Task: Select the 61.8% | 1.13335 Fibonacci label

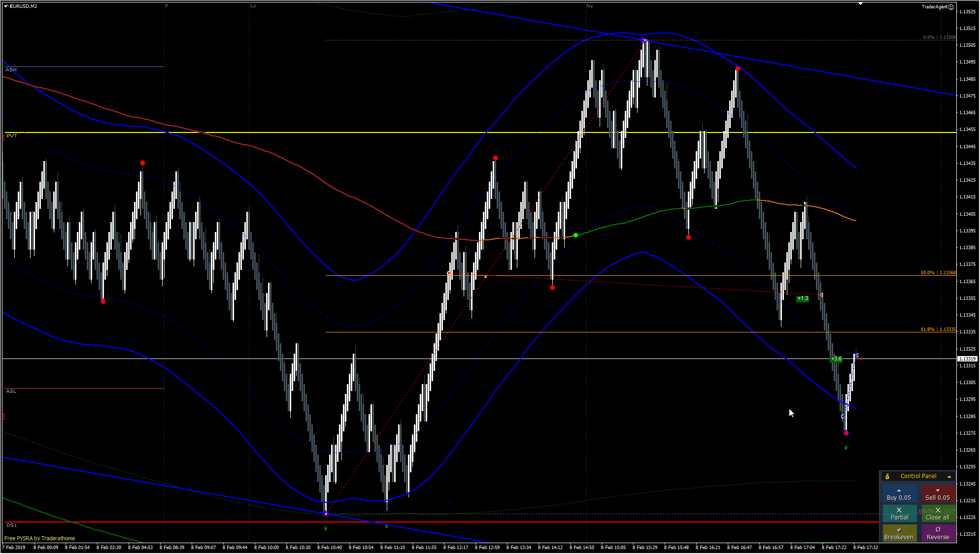Action: (x=938, y=329)
